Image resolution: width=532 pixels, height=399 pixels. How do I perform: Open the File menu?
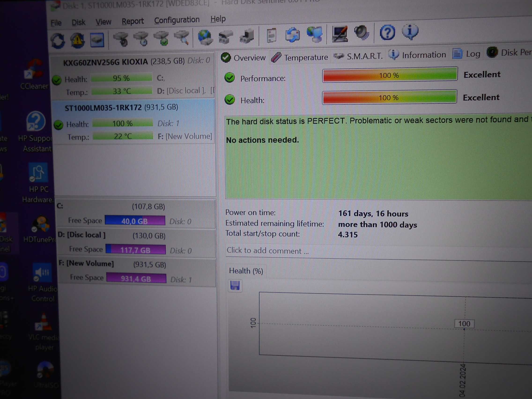point(56,23)
